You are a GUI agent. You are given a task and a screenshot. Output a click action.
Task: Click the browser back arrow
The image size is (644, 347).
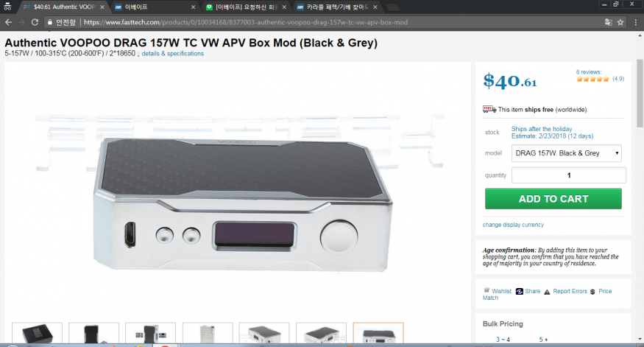(x=9, y=22)
